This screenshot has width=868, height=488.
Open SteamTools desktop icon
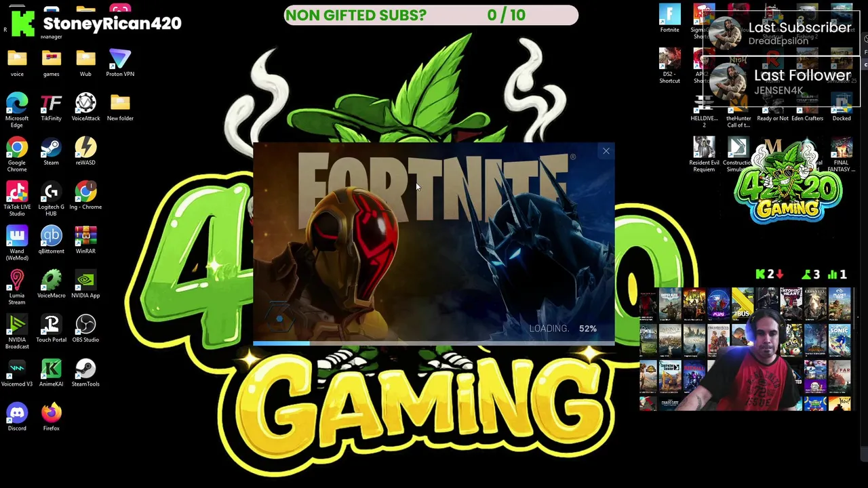point(85,373)
